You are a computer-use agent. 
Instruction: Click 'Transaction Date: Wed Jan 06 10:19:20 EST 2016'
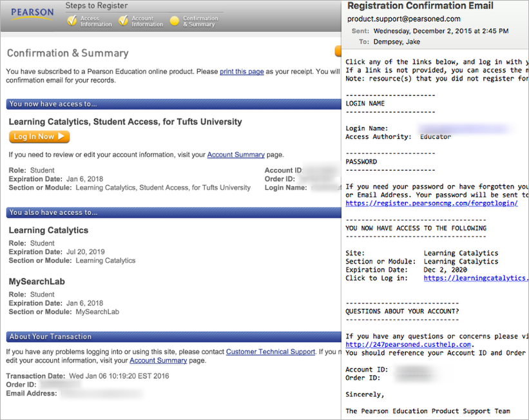pyautogui.click(x=88, y=376)
